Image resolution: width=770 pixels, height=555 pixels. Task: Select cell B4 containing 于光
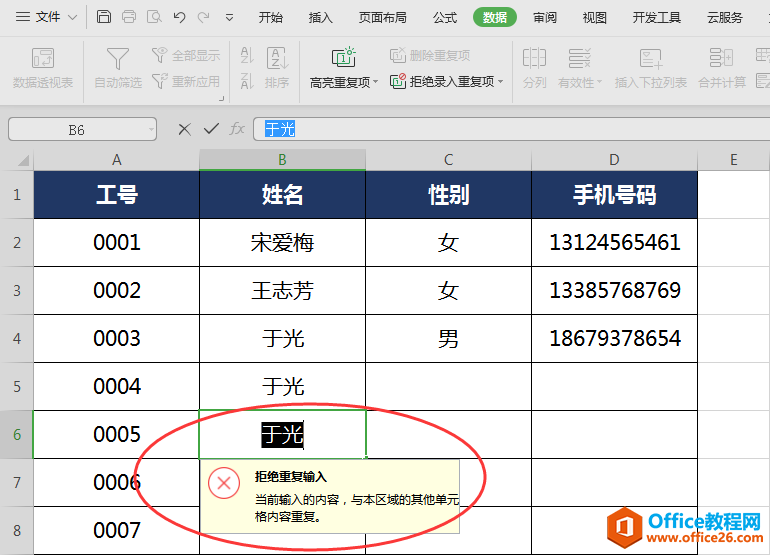[x=283, y=338]
